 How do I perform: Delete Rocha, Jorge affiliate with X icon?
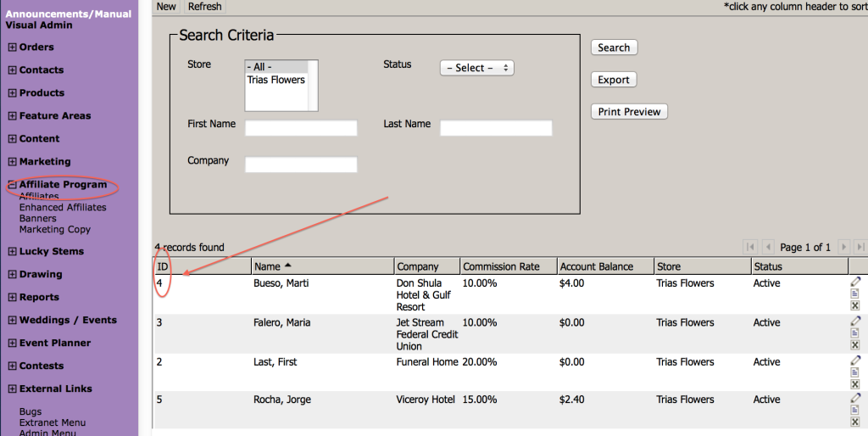[854, 422]
